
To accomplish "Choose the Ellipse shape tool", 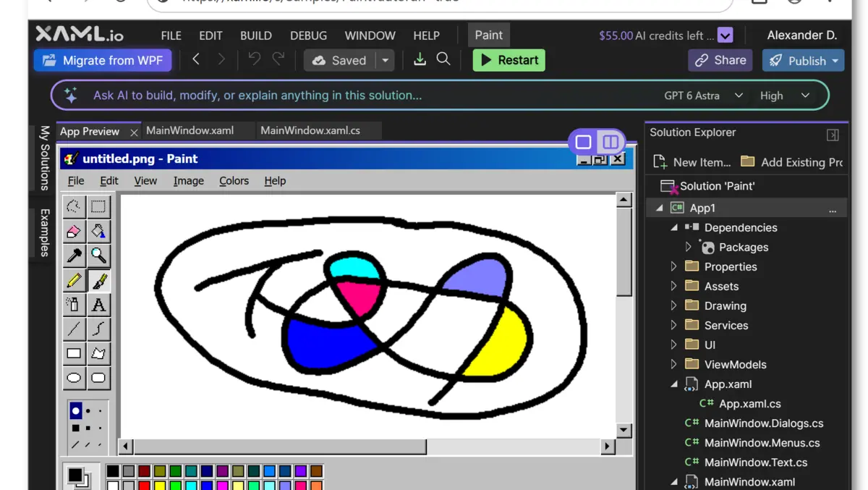I will coord(74,378).
